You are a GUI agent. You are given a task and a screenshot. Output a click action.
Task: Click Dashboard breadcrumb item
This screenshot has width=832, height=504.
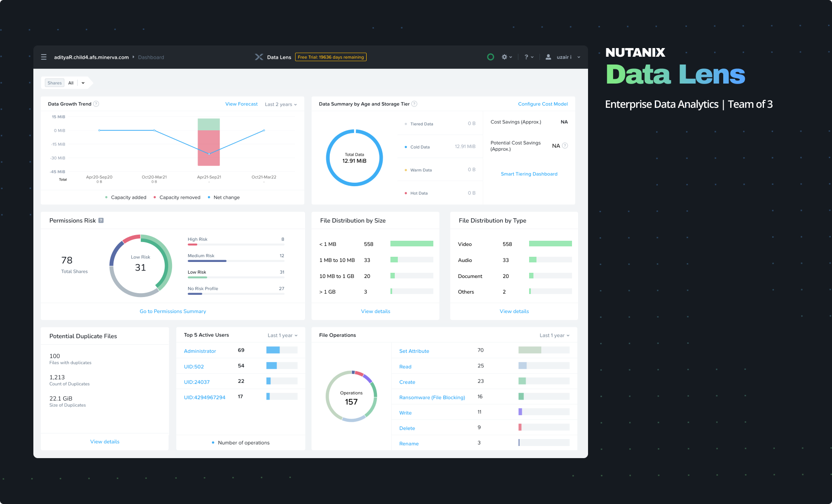click(x=151, y=57)
